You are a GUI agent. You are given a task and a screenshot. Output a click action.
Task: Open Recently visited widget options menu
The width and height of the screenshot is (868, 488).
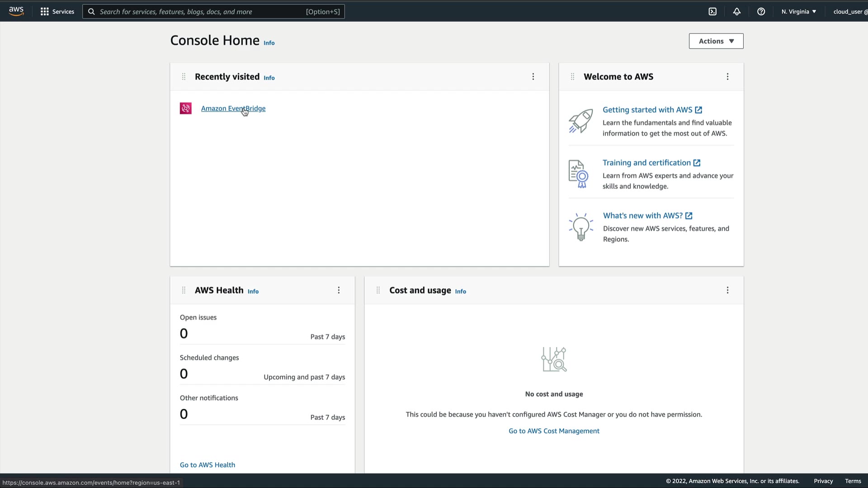(533, 77)
